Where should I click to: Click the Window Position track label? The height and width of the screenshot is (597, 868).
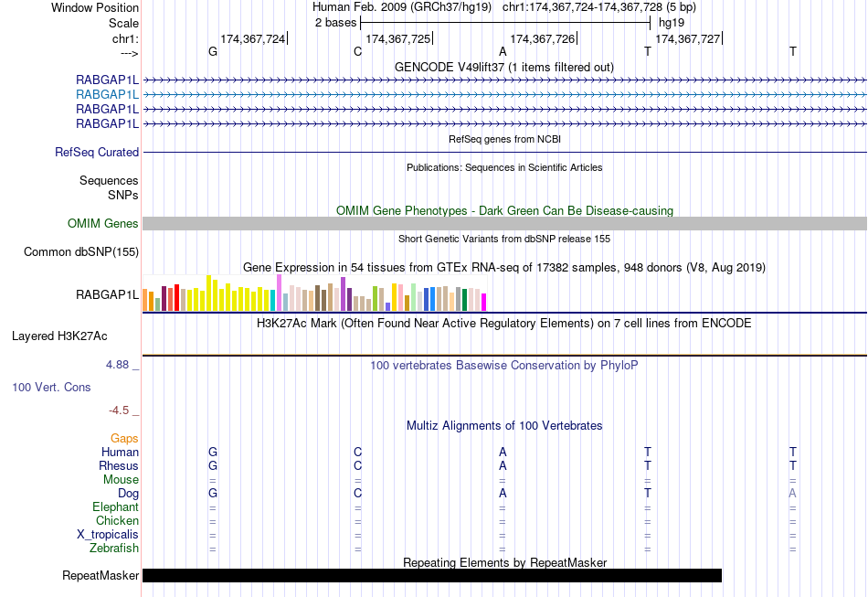[x=95, y=7]
